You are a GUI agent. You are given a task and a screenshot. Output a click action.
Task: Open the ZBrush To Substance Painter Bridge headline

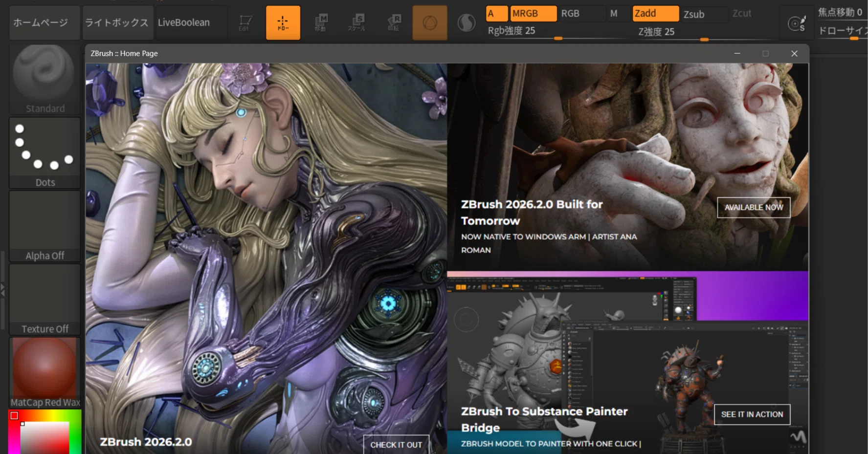544,419
